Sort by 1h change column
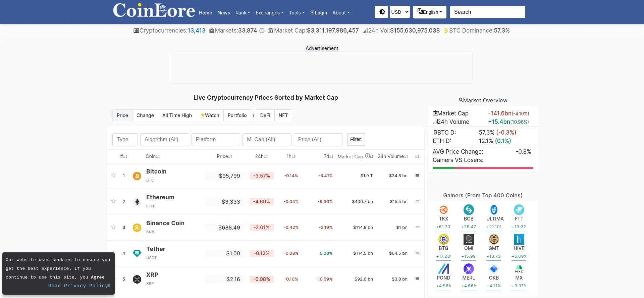Screen dimensions: 644x298 click(291, 156)
